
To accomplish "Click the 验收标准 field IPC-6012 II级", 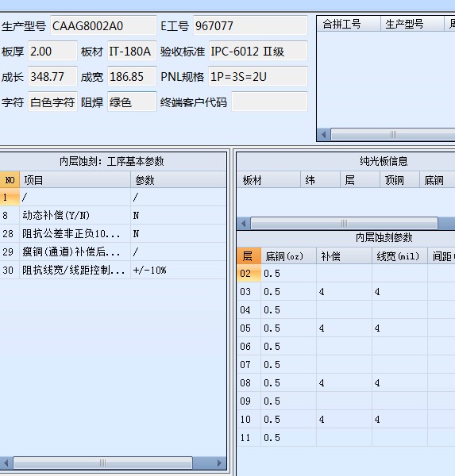I will coord(258,51).
